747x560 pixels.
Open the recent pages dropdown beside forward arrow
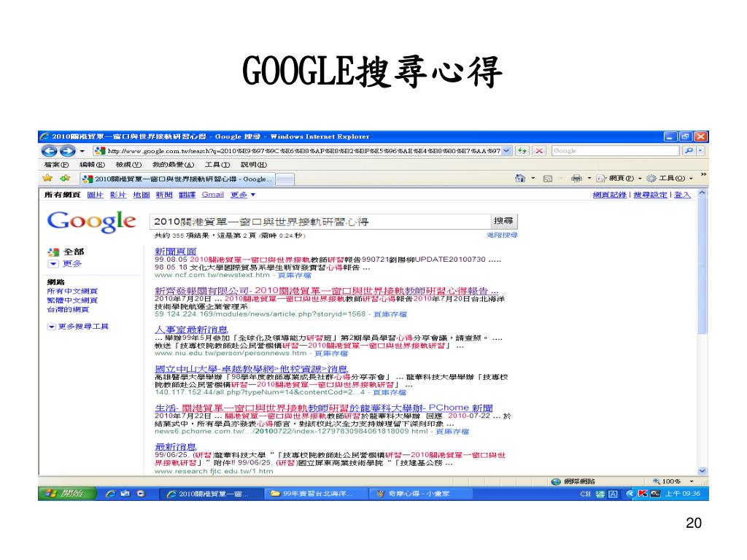82,152
